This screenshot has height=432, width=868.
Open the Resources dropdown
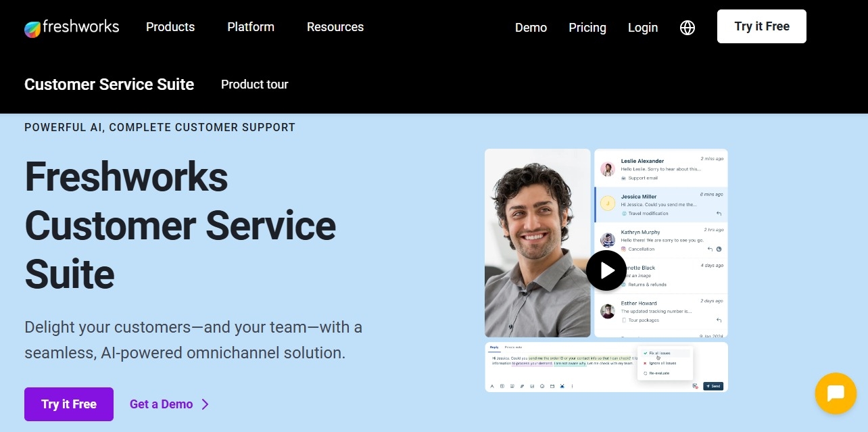pos(335,27)
